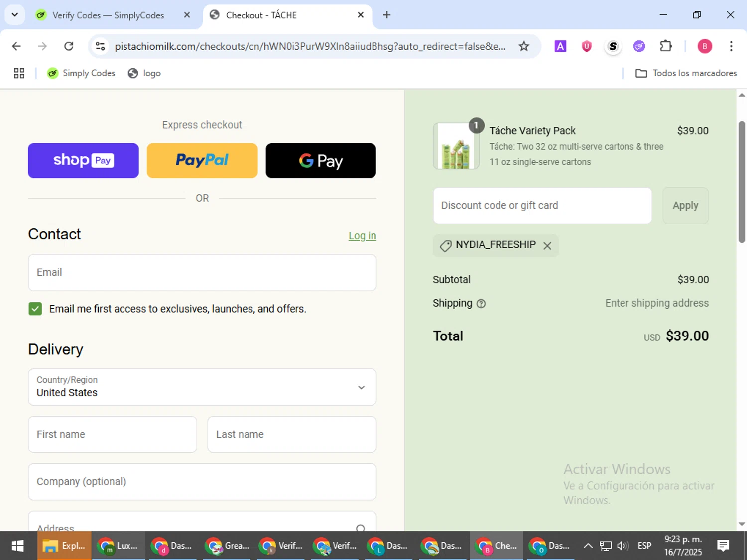Uncheck email me exclusives and offers checkbox
747x560 pixels.
tap(35, 309)
